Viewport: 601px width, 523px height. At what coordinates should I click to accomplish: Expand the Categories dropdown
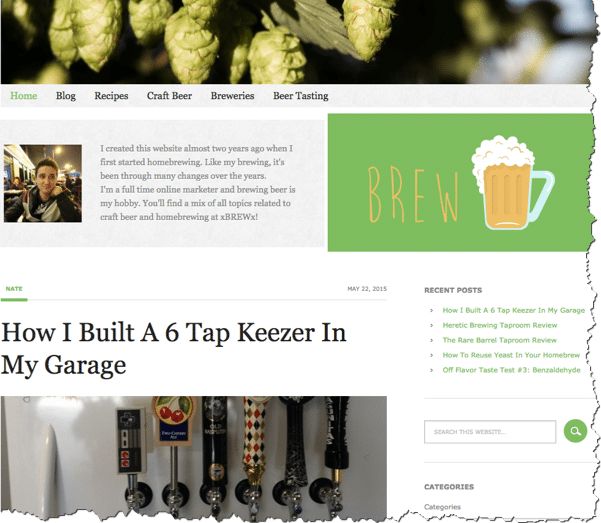(x=442, y=507)
